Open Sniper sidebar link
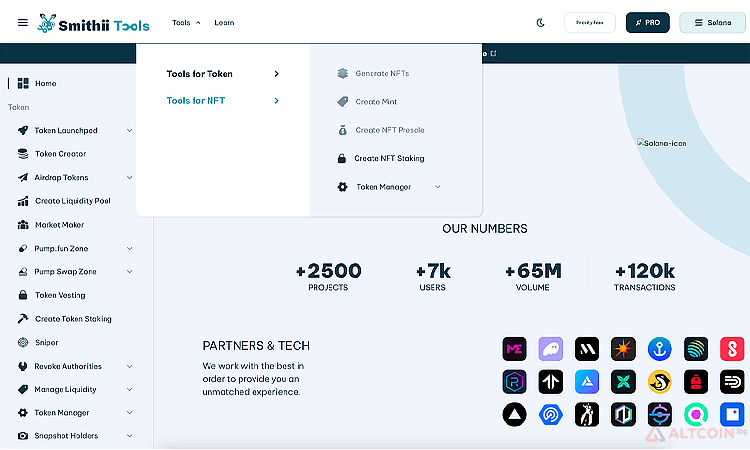 pos(46,342)
